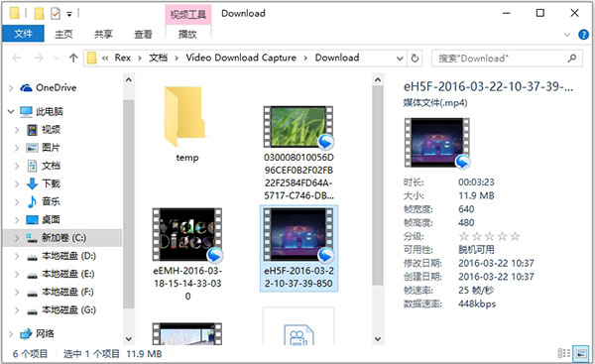Image resolution: width=595 pixels, height=364 pixels.
Task: Click the fifth rating star
Action: (x=515, y=236)
